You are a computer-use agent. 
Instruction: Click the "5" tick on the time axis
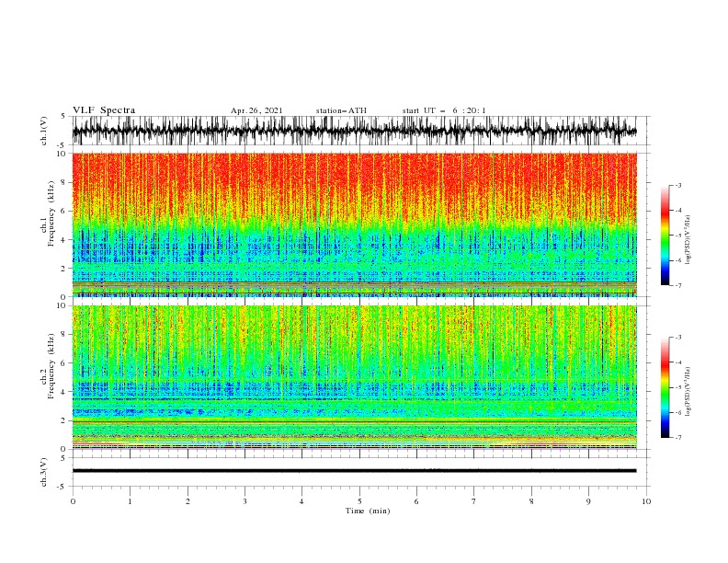(x=359, y=501)
